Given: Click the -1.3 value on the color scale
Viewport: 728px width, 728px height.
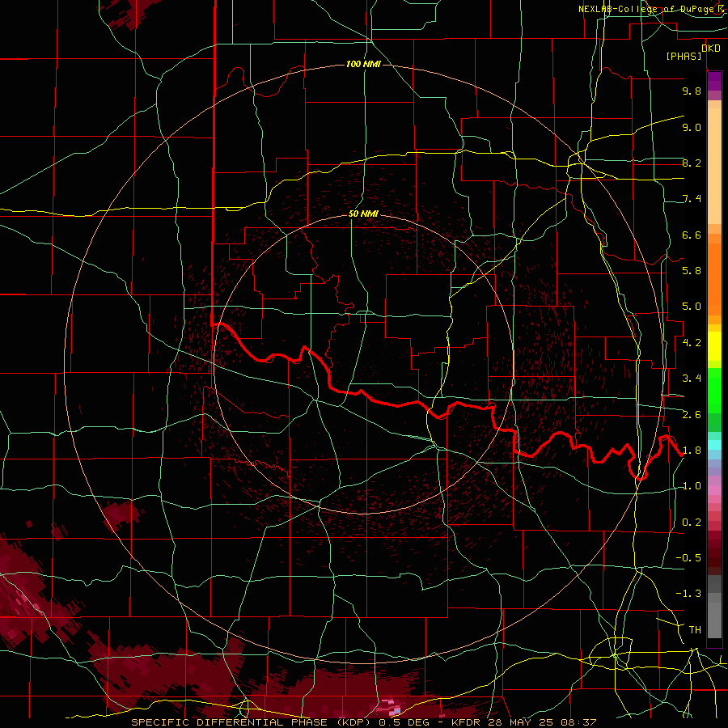Looking at the screenshot, I should [688, 594].
